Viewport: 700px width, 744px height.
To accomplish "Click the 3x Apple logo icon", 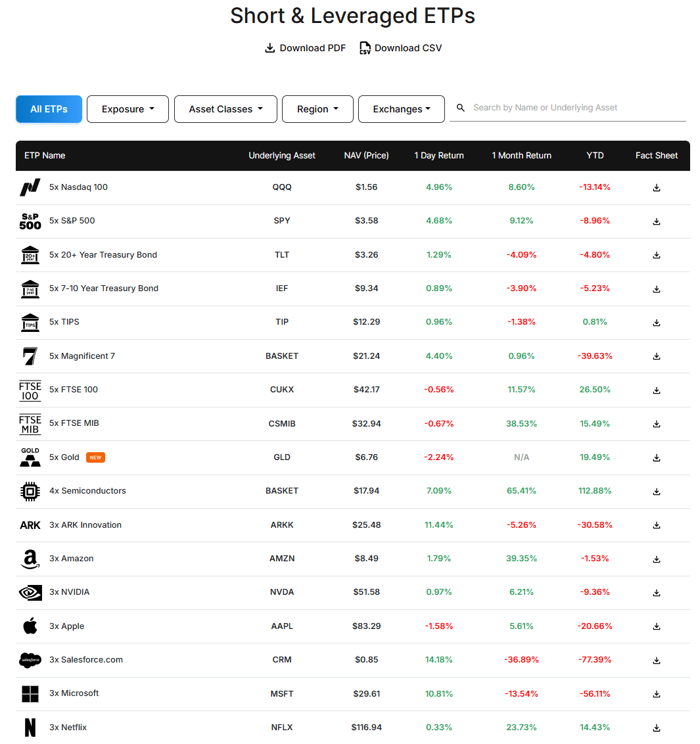I will click(x=30, y=626).
